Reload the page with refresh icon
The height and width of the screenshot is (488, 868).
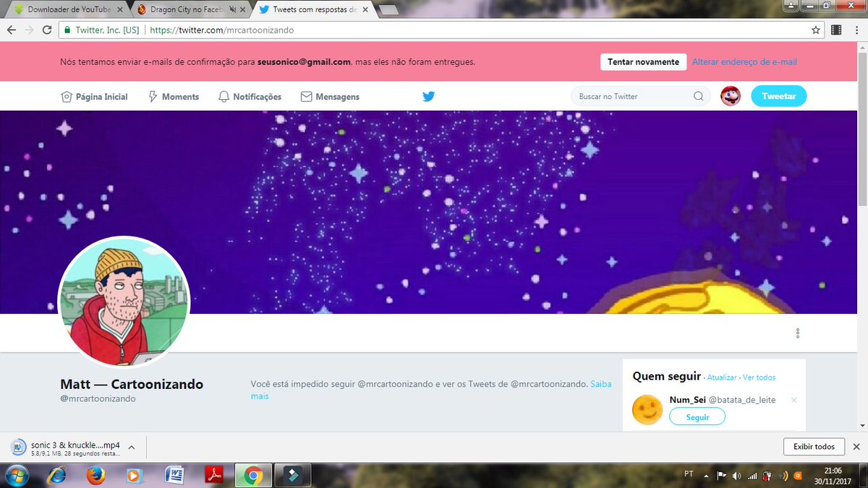click(x=47, y=30)
